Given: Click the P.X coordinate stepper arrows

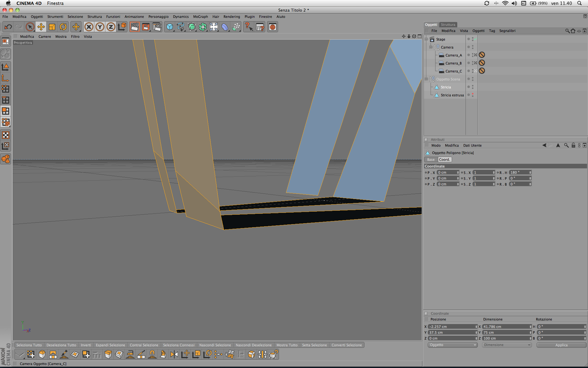Looking at the screenshot, I should [x=458, y=172].
